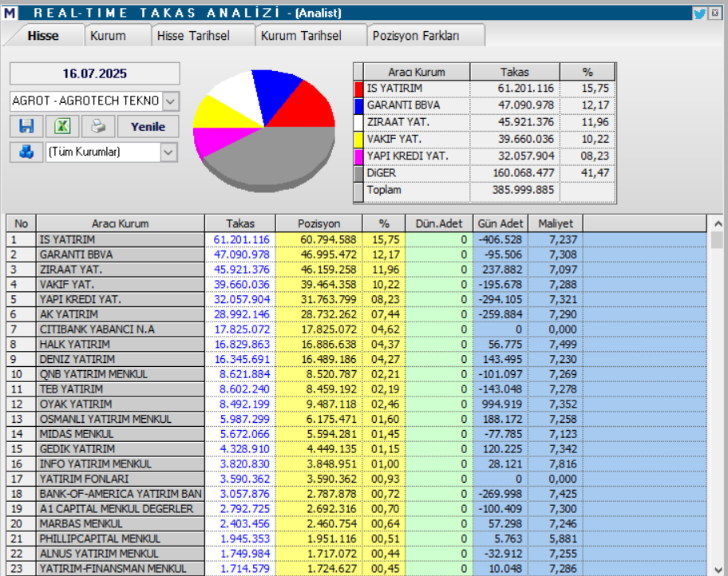Image resolution: width=728 pixels, height=576 pixels.
Task: Select the IS YATIRIM row in main table
Action: pyautogui.click(x=356, y=239)
